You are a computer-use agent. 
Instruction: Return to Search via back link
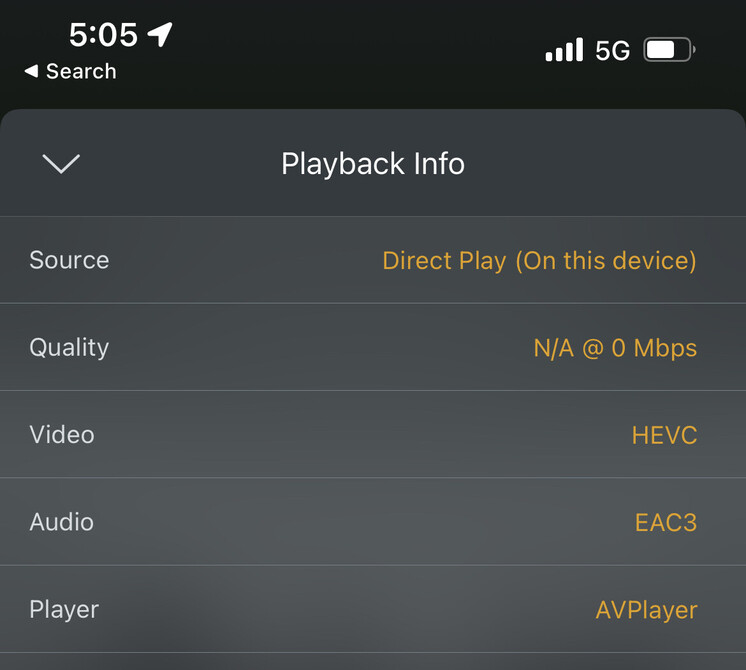tap(80, 72)
